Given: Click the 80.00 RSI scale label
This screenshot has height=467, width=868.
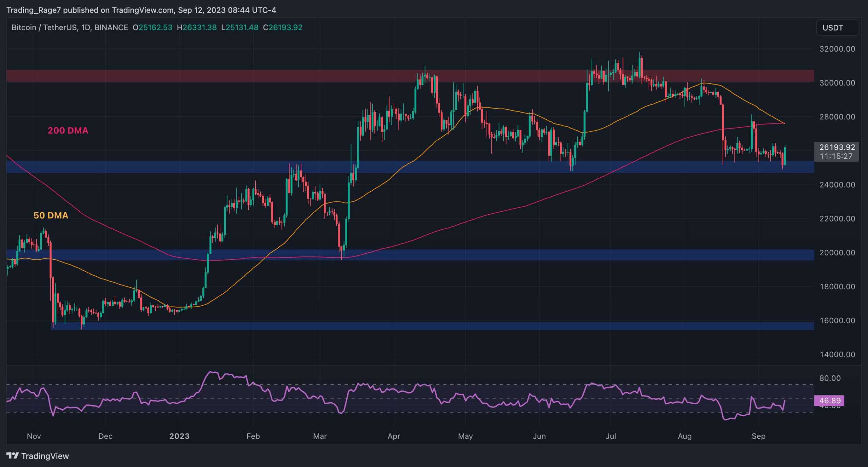Looking at the screenshot, I should [x=830, y=378].
